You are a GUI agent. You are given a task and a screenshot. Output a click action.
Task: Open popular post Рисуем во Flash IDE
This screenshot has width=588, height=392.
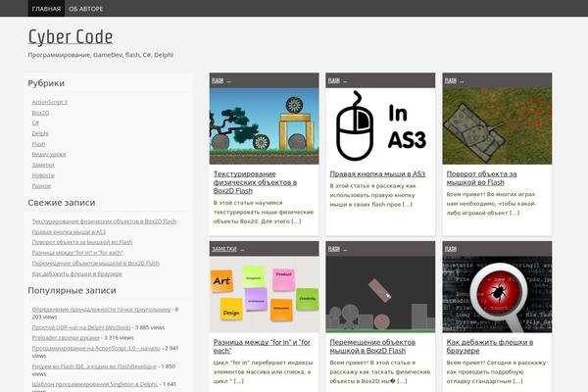click(x=94, y=367)
